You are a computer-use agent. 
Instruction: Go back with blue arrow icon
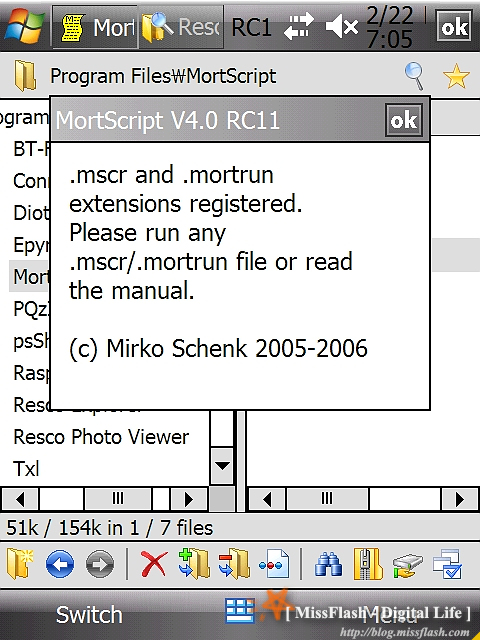pyautogui.click(x=60, y=564)
